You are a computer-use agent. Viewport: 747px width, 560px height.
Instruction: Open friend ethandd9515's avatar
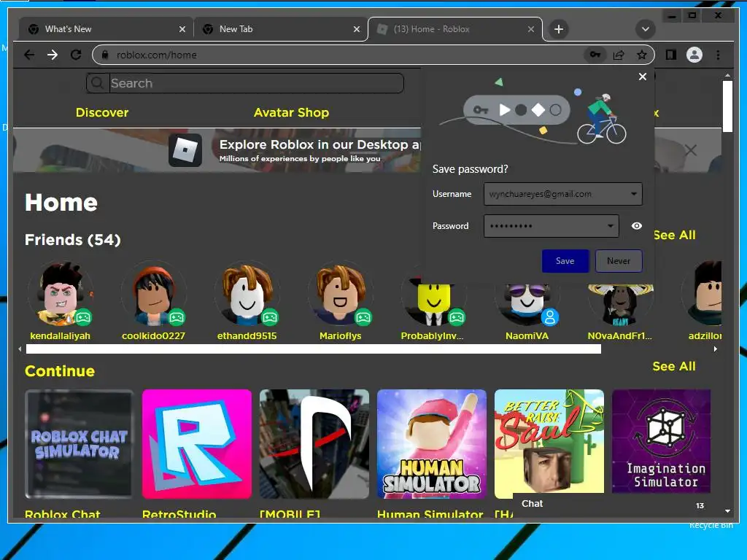pos(247,293)
